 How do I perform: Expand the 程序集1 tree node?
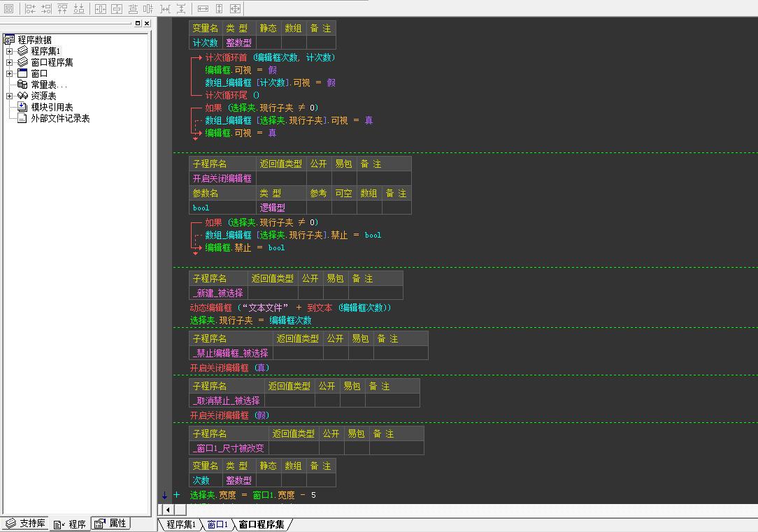(x=9, y=51)
